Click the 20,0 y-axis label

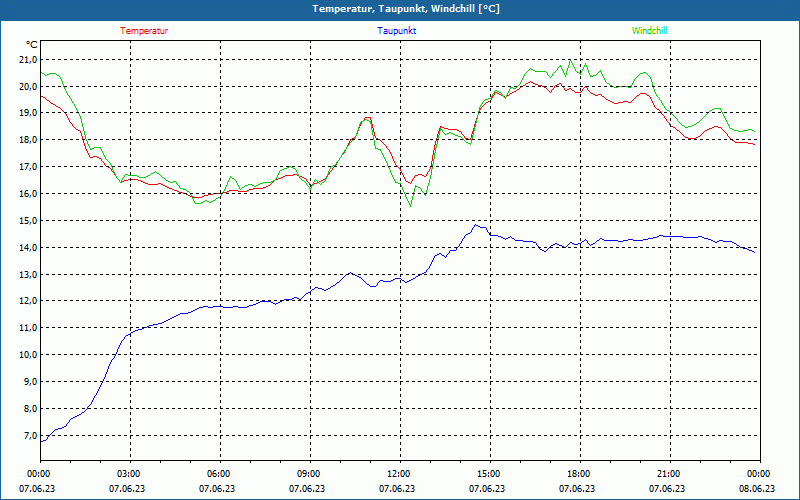pyautogui.click(x=28, y=87)
